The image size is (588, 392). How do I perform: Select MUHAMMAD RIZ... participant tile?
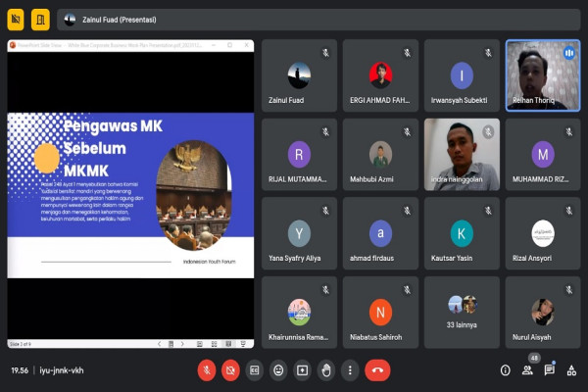click(x=543, y=155)
